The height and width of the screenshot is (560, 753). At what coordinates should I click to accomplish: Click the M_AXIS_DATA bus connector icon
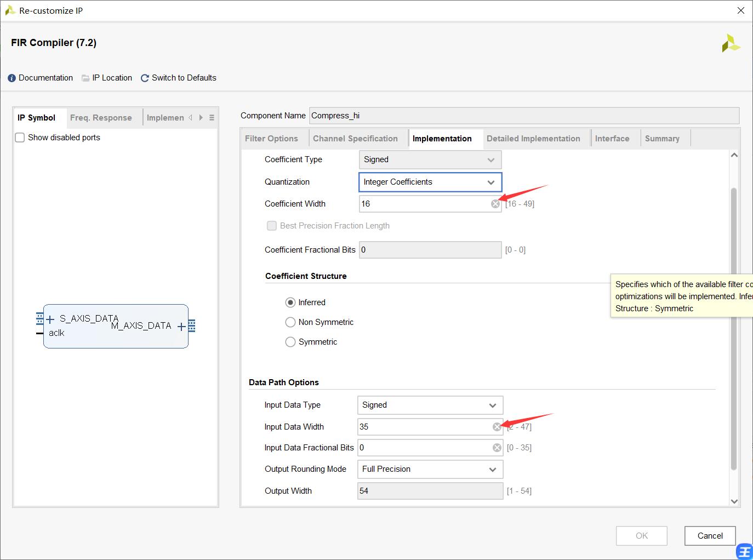[192, 326]
